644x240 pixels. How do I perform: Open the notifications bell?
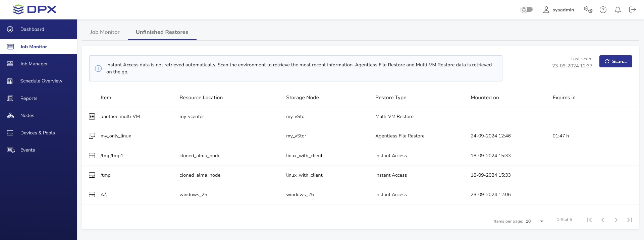click(x=618, y=10)
